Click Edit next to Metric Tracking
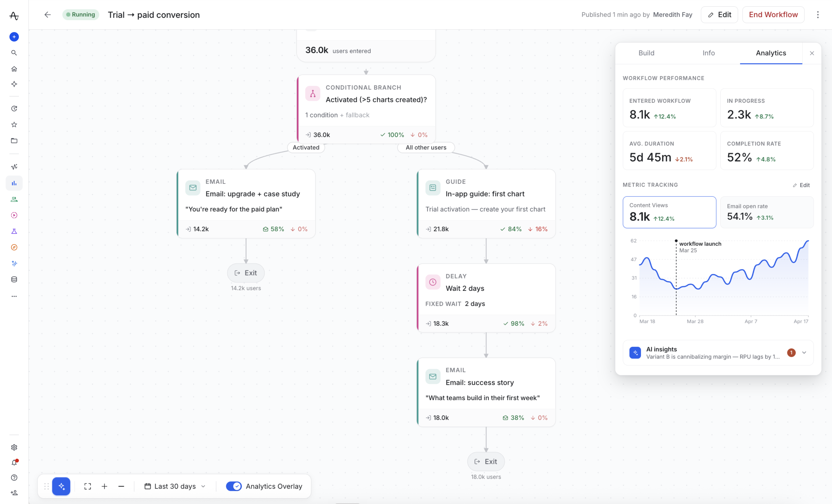832x504 pixels. pyautogui.click(x=801, y=185)
